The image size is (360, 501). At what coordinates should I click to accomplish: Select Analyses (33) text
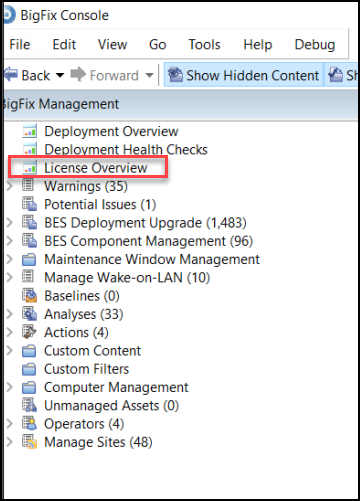coord(84,314)
